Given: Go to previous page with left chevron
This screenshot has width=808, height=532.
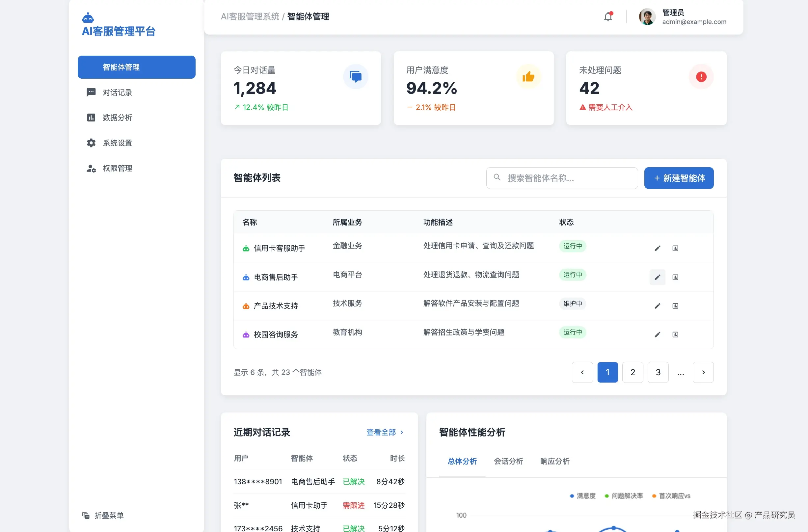Looking at the screenshot, I should (582, 372).
